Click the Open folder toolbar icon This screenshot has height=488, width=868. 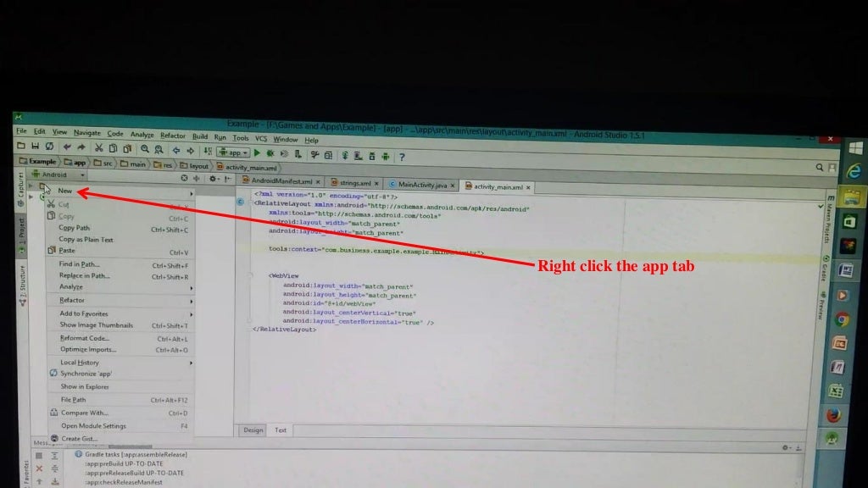[x=21, y=146]
